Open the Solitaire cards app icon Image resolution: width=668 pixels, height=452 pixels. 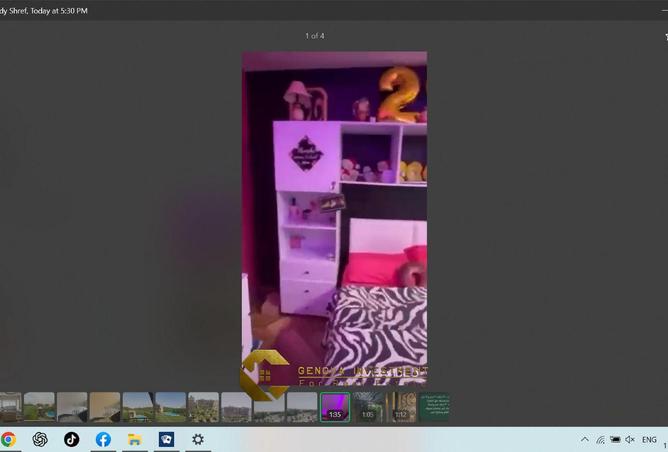coord(166,439)
